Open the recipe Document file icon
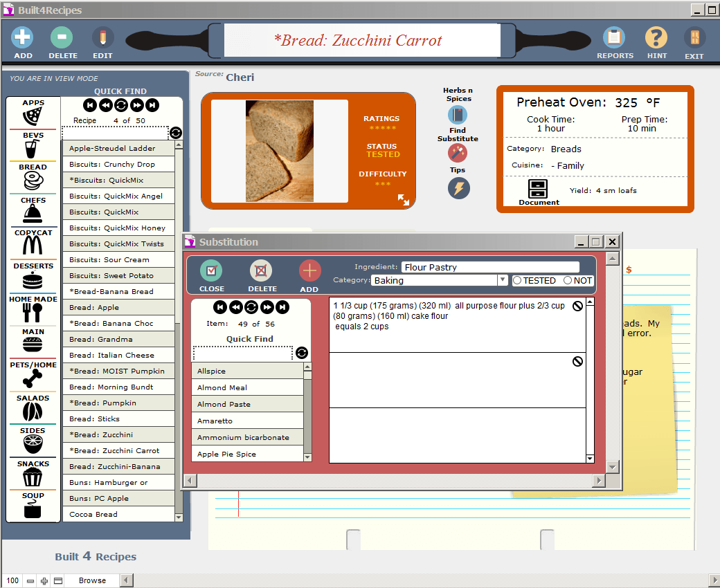The width and height of the screenshot is (720, 588). pyautogui.click(x=538, y=189)
